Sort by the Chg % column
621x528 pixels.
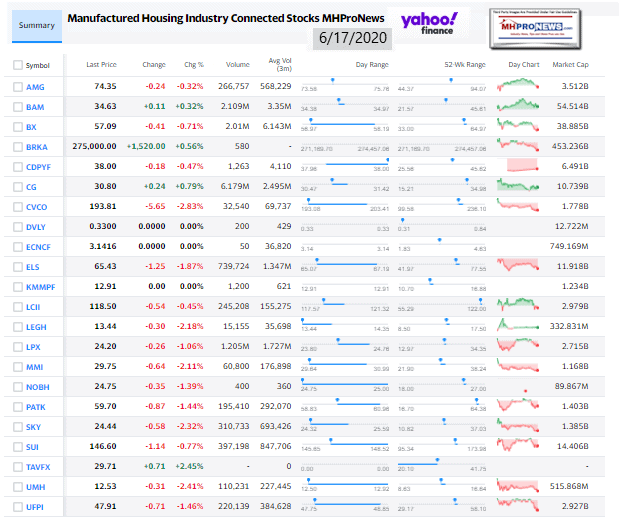point(194,65)
